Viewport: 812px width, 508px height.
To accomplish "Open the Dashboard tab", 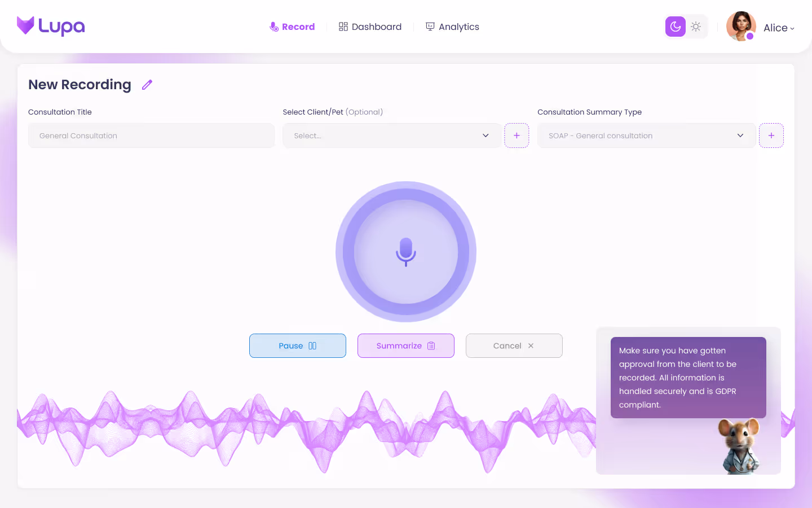I will click(370, 27).
